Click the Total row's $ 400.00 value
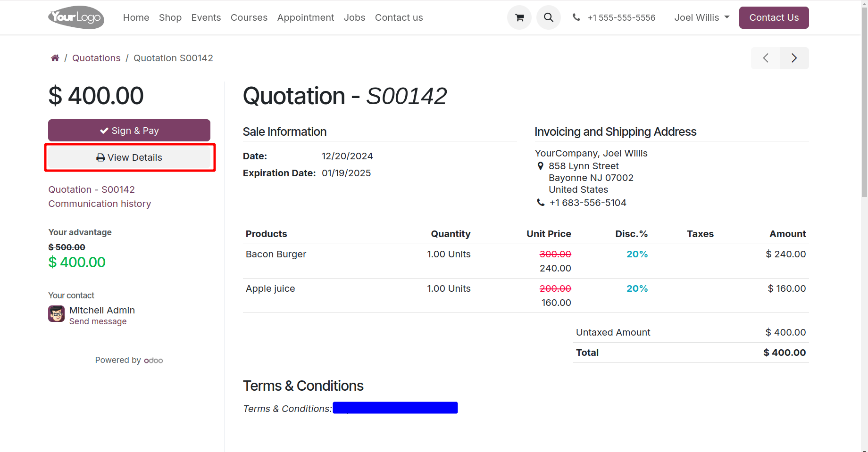The width and height of the screenshot is (868, 452). (x=785, y=353)
